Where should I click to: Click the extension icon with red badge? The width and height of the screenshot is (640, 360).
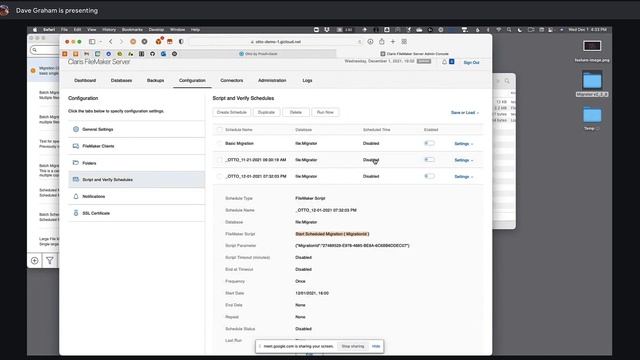tap(159, 41)
